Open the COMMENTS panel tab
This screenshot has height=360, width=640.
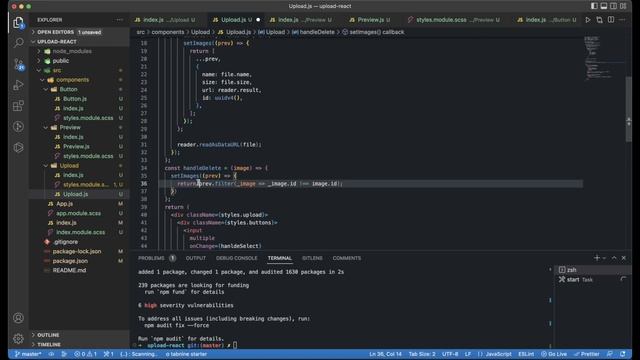[347, 258]
